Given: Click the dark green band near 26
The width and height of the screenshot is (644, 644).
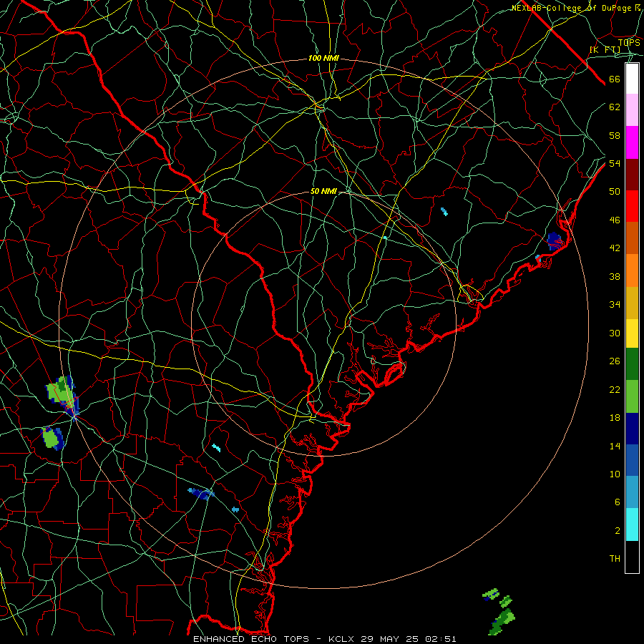Looking at the screenshot, I should coord(632,364).
